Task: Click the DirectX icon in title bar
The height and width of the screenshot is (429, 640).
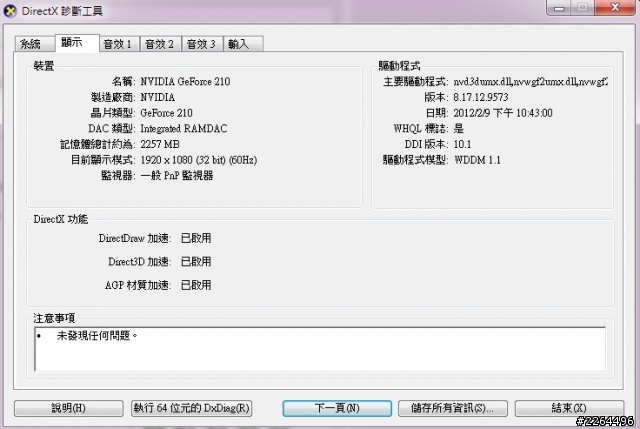Action: pyautogui.click(x=10, y=11)
